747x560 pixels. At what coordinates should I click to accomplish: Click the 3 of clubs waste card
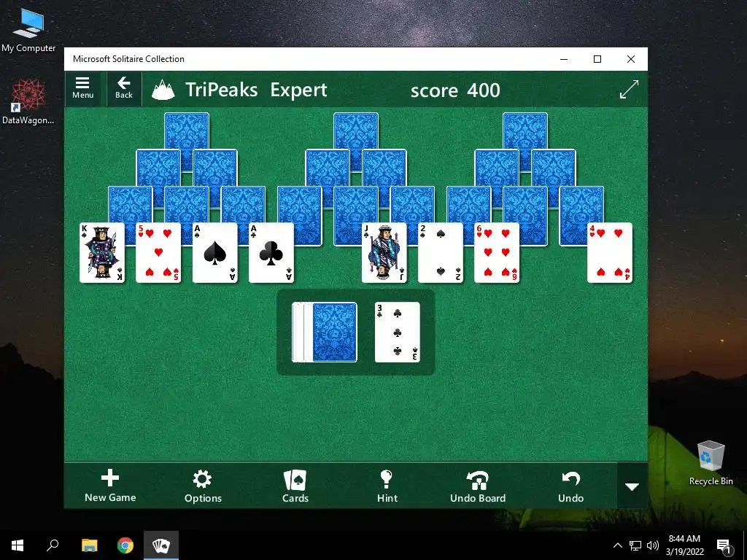pos(398,332)
